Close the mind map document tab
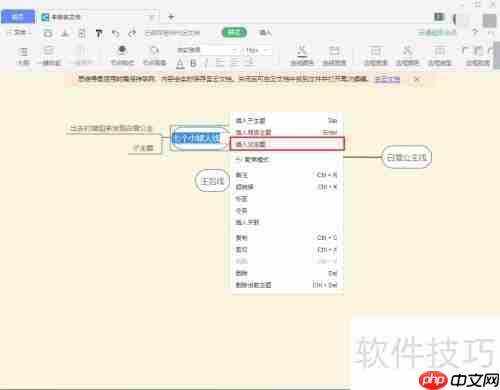This screenshot has width=500, height=390. [x=152, y=17]
